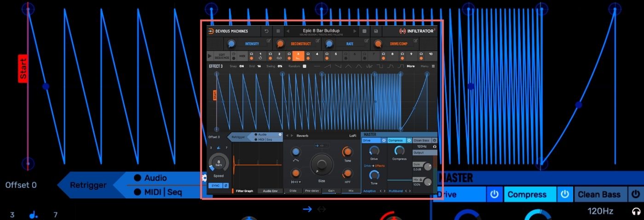
Task: Open the delay mode dropdown under orange knob
Action: [x=296, y=182]
